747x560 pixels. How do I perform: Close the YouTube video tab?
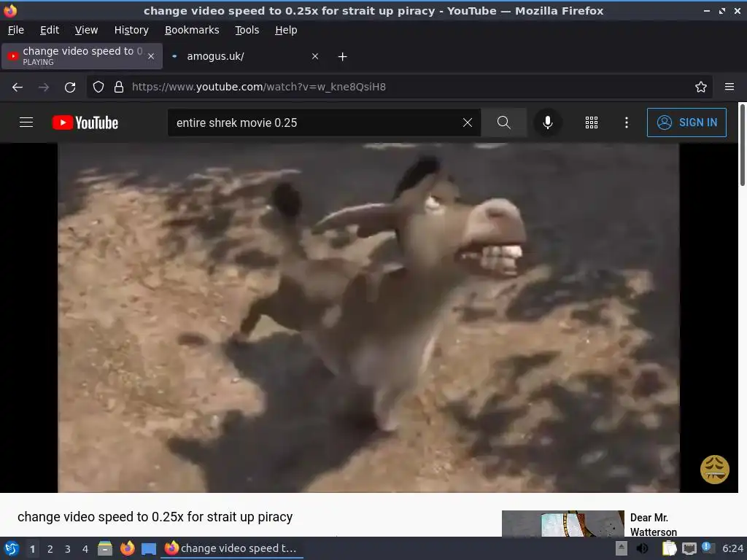click(151, 56)
